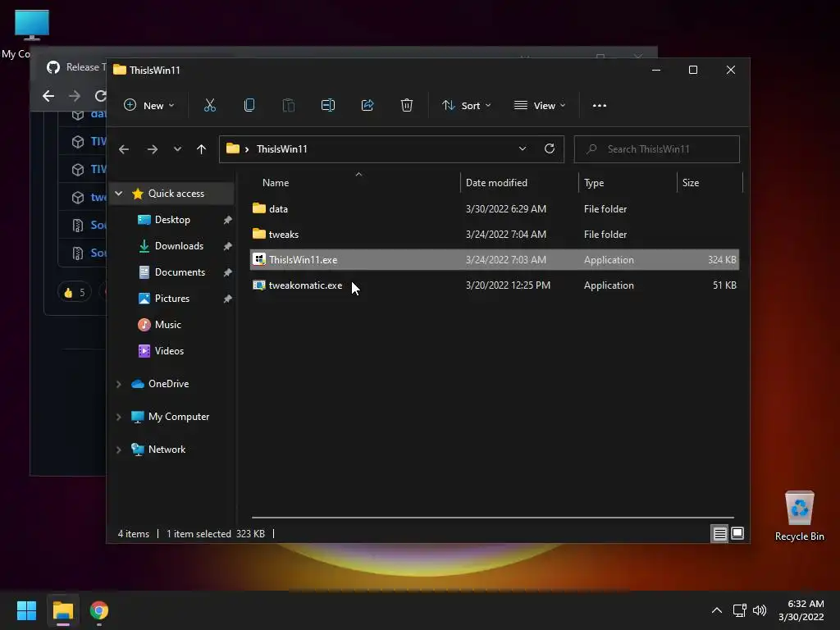Click 3/20/2022 12:25 PM date cell

coord(508,285)
